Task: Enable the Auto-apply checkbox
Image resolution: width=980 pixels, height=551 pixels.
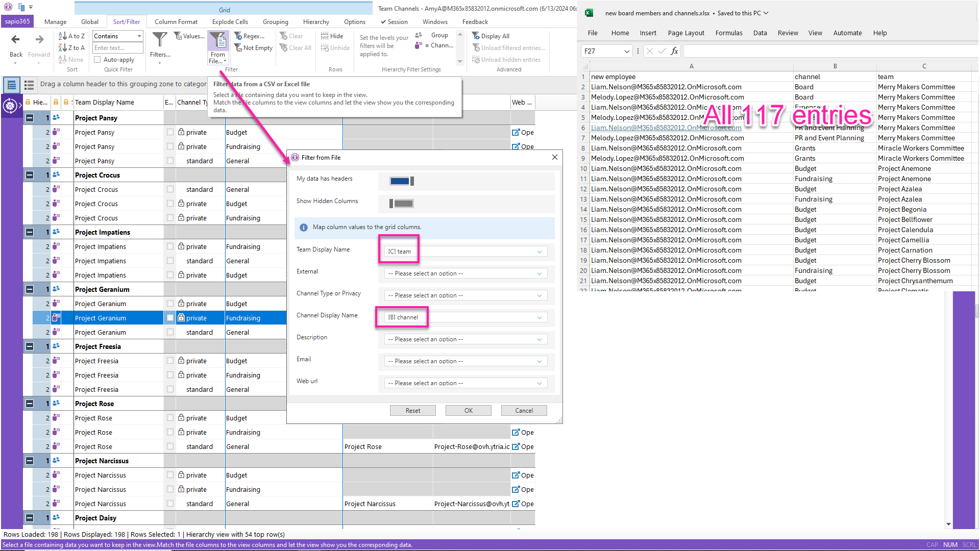Action: (97, 60)
